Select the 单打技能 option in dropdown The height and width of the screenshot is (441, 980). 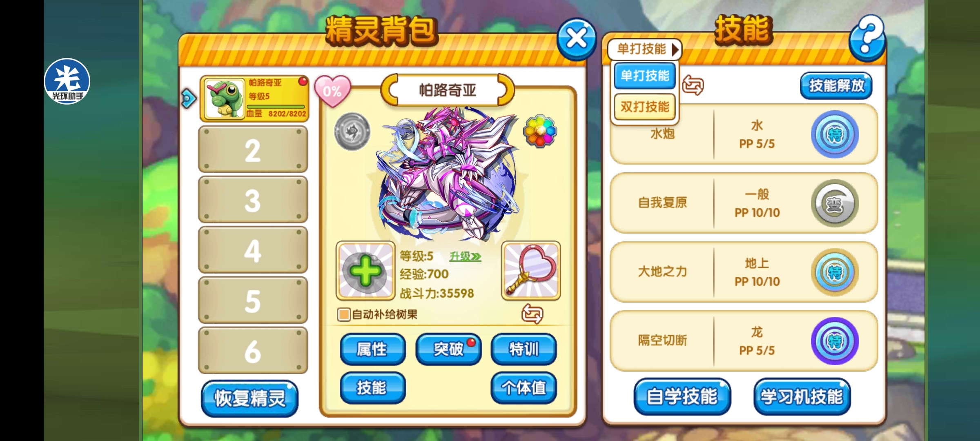(x=645, y=76)
